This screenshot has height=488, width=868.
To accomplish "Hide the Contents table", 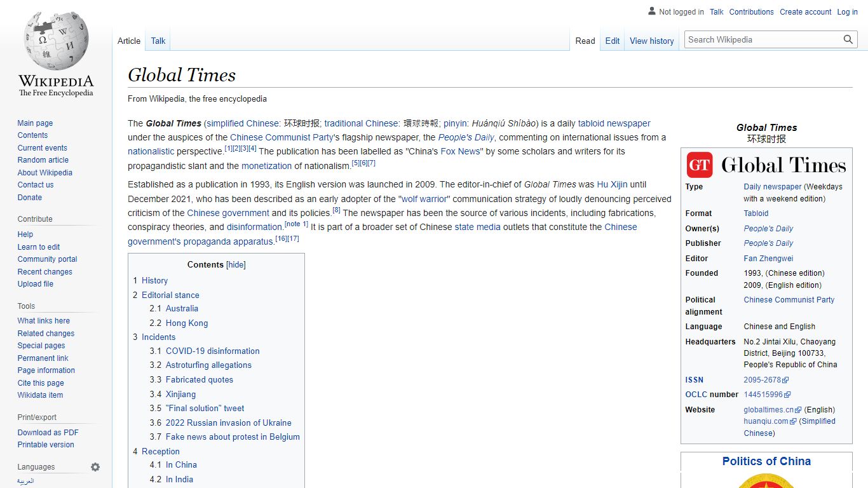I will [x=236, y=265].
